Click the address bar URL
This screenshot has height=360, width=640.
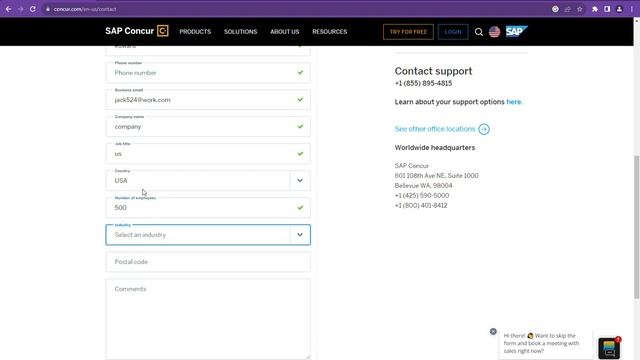[x=85, y=9]
